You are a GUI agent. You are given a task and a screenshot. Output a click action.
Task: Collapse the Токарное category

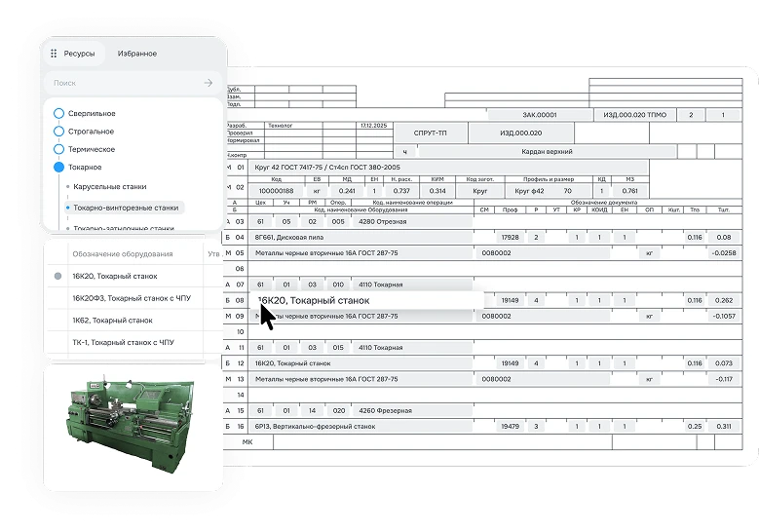coord(58,168)
